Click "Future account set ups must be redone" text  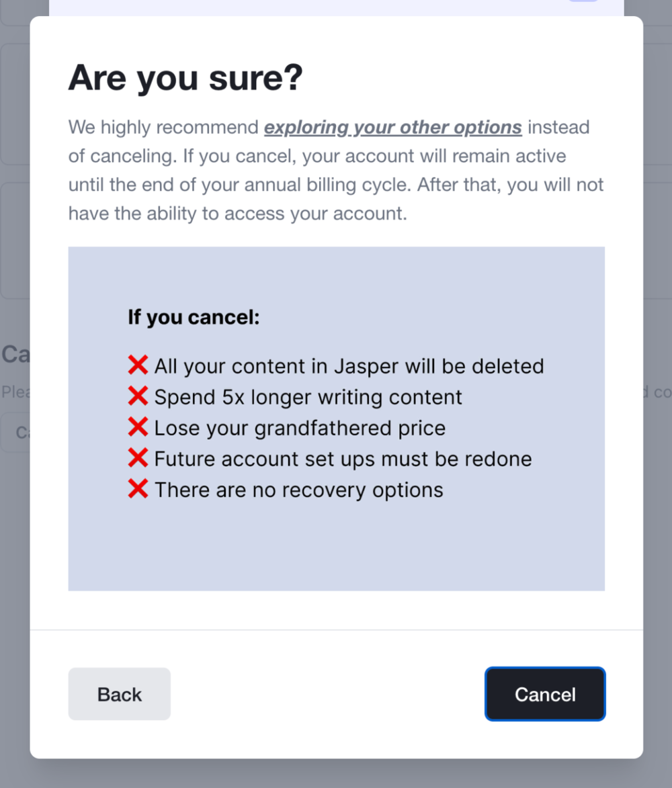pyautogui.click(x=343, y=459)
